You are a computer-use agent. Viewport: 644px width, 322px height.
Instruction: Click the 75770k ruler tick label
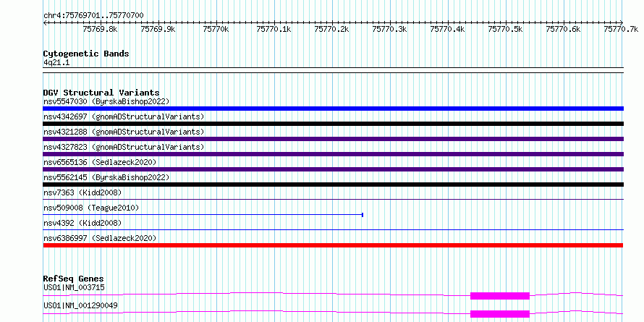[216, 29]
